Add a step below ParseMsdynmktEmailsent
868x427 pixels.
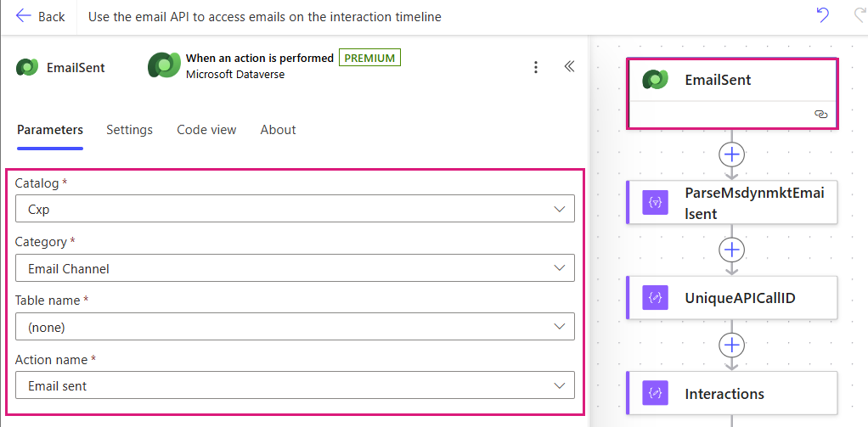tap(732, 250)
